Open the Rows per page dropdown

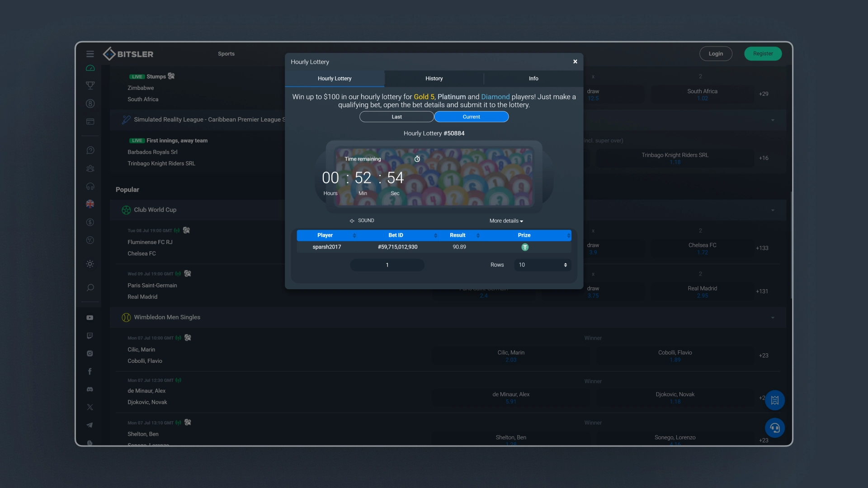(x=542, y=265)
